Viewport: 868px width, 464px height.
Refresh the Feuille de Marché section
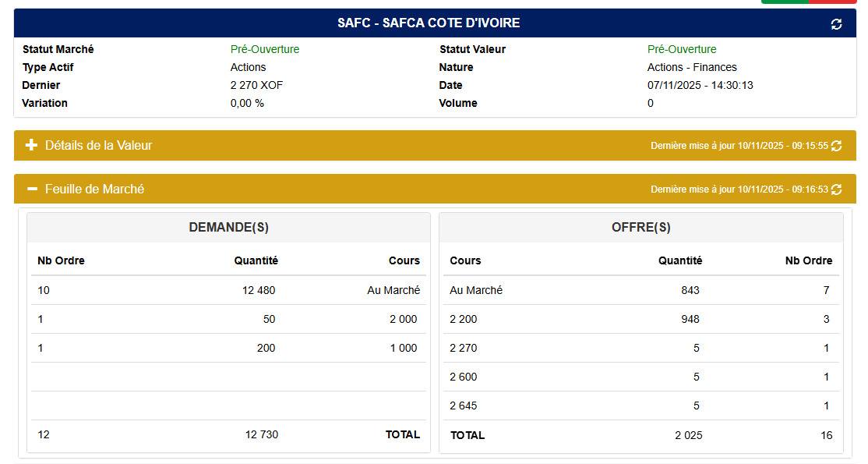[836, 189]
